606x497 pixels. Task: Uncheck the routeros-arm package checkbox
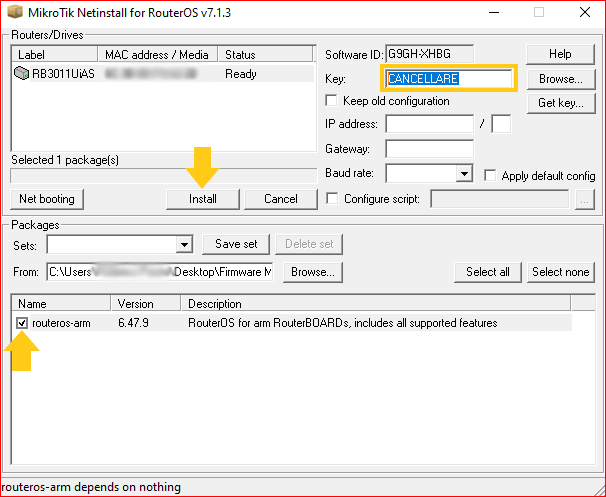click(x=22, y=323)
